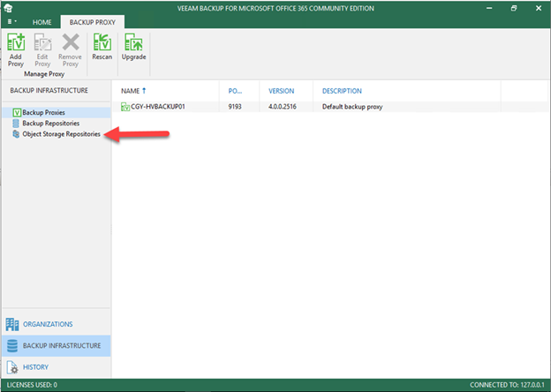Click version 4.0.0.2516 cell
551x392 pixels.
[283, 107]
